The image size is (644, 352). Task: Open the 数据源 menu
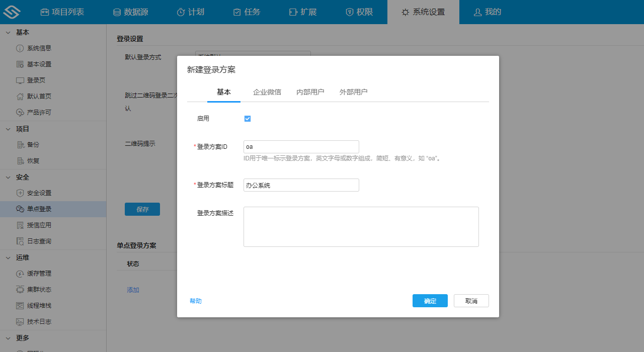132,12
